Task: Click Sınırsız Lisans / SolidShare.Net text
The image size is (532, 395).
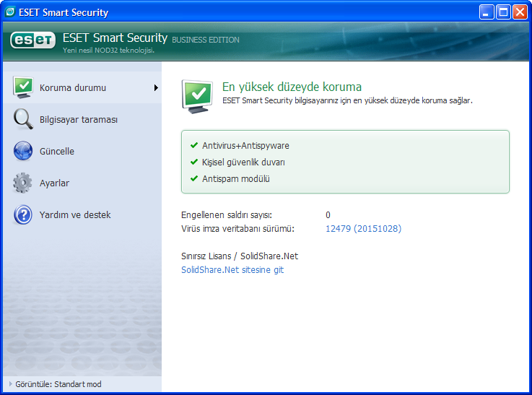Action: tap(240, 256)
